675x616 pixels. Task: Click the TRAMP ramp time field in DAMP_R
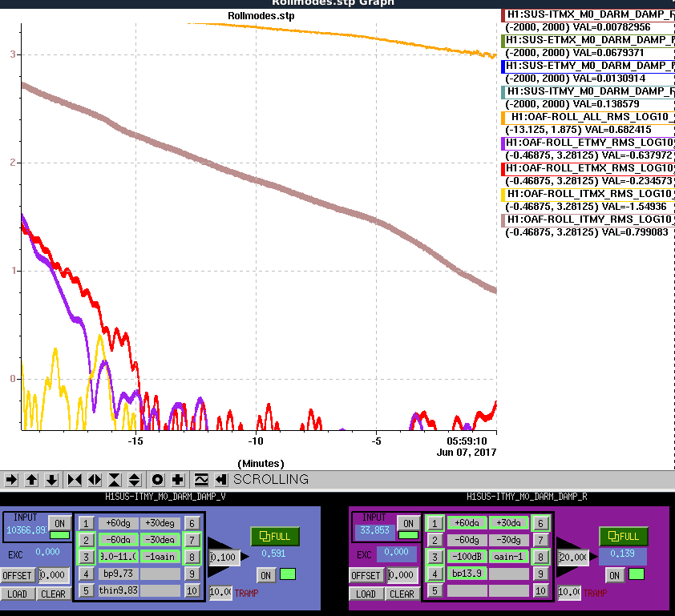click(569, 592)
